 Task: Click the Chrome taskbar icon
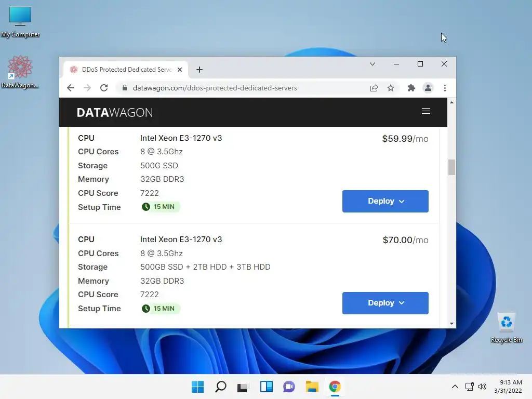coord(335,387)
